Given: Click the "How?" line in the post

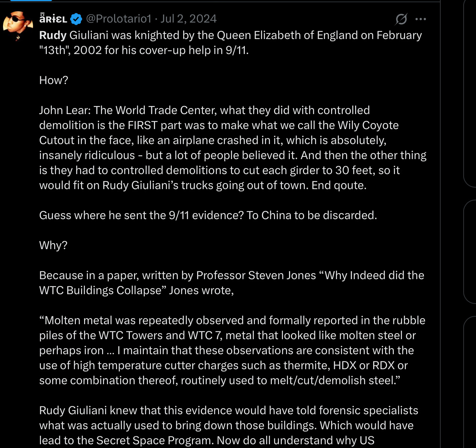Looking at the screenshot, I should (x=54, y=80).
